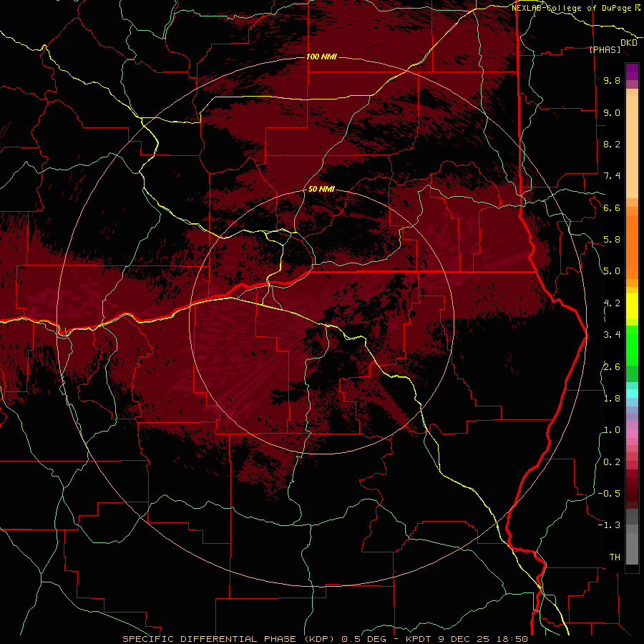Click the 6.6 legend value
Viewport: 644px width, 644px height.
(612, 208)
